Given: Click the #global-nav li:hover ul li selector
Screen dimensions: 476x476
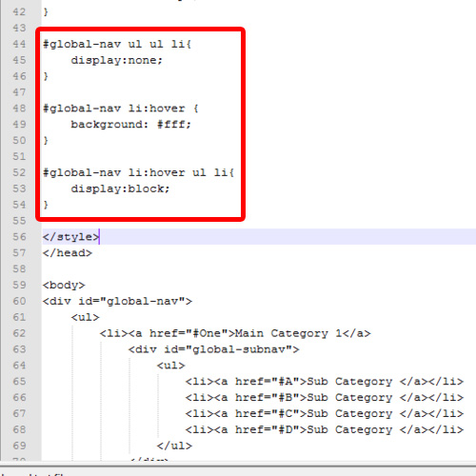Looking at the screenshot, I should pos(138,172).
